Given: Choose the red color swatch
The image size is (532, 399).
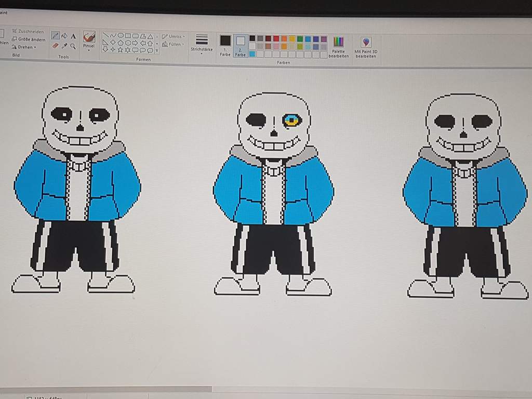Looking at the screenshot, I should (x=276, y=38).
